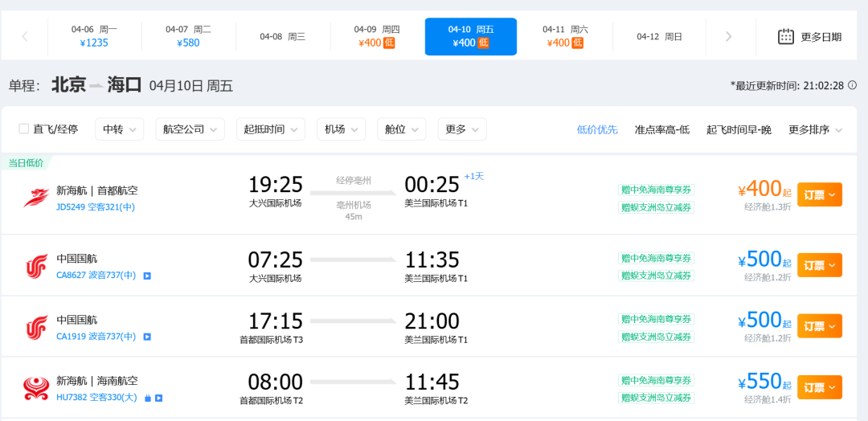The width and height of the screenshot is (868, 421).
Task: Click the 赠中免海南尊享券 tag on first flight
Action: pos(656,190)
